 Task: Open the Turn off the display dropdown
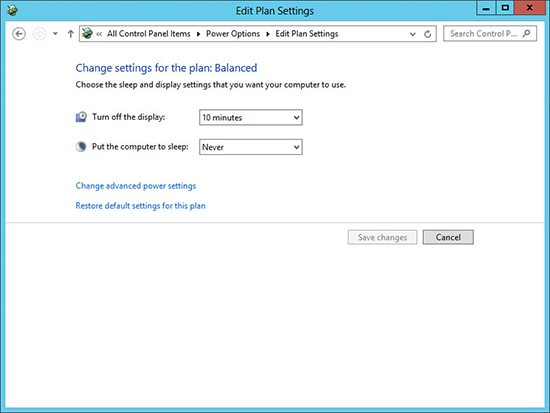(251, 118)
